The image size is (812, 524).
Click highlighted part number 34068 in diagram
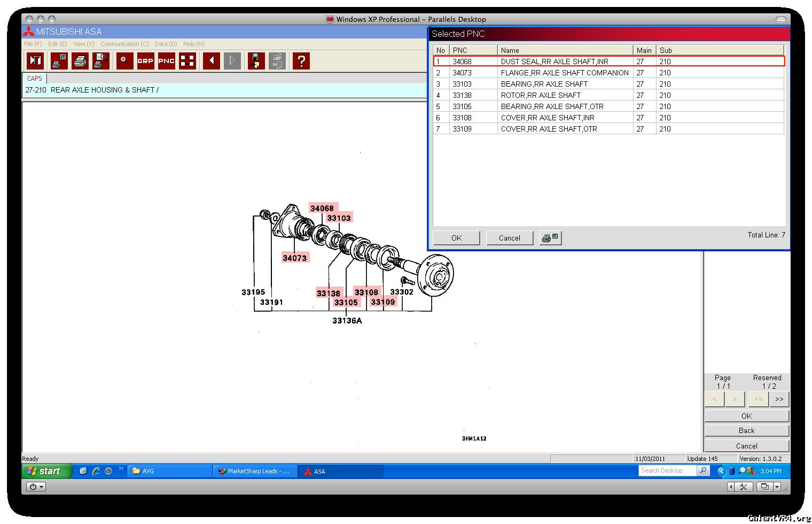tap(322, 209)
